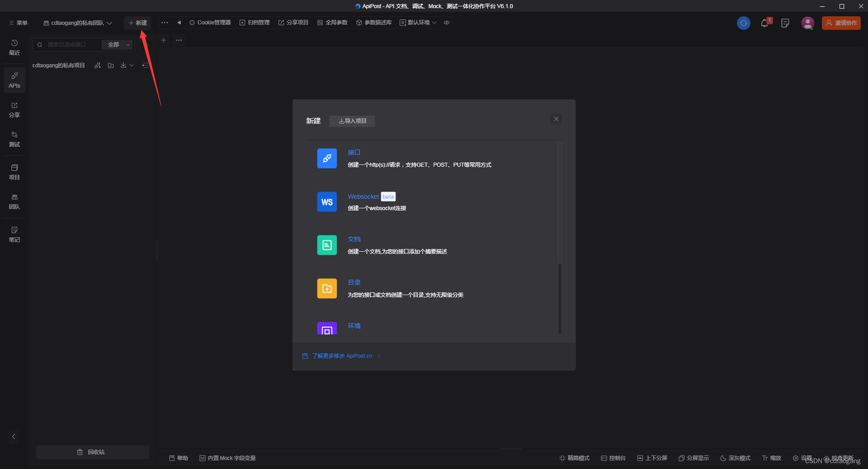
Task: Expand the cdtaogang的私有团队 team dropdown
Action: pyautogui.click(x=77, y=23)
